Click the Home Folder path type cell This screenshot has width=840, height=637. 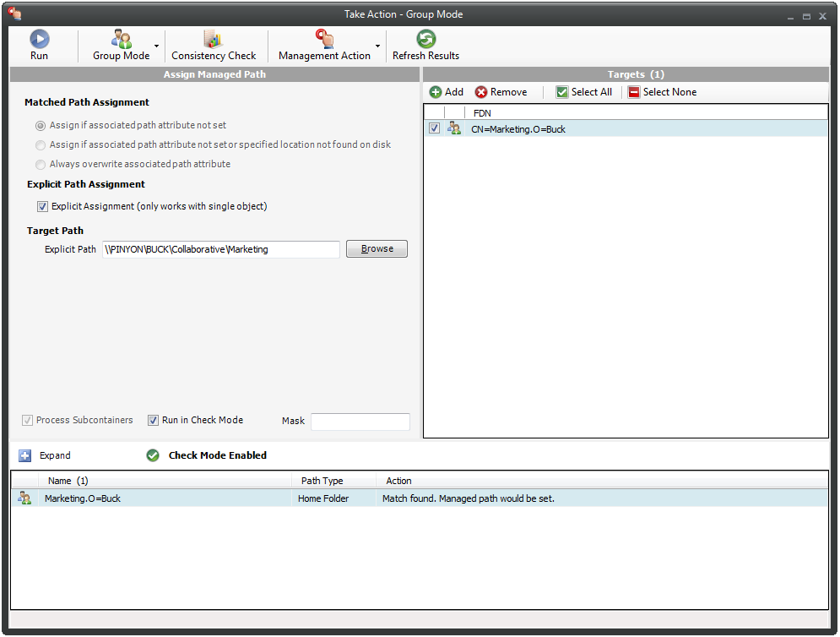[x=323, y=498]
